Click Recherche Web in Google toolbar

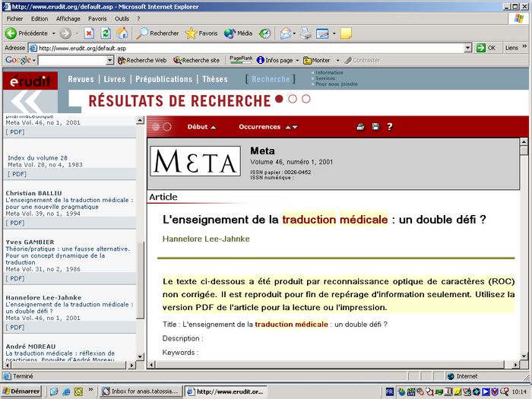pos(142,60)
